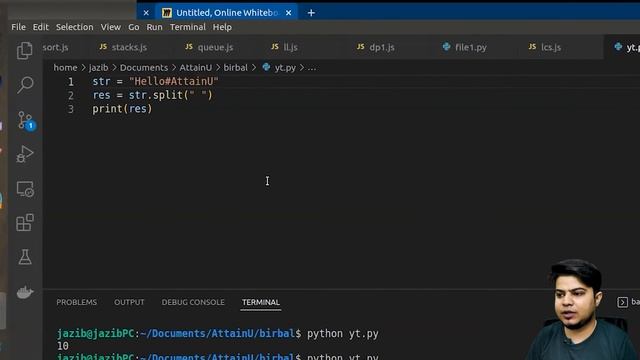Viewport: 640px width, 360px height.
Task: Open the Docker view
Action: tap(25, 292)
